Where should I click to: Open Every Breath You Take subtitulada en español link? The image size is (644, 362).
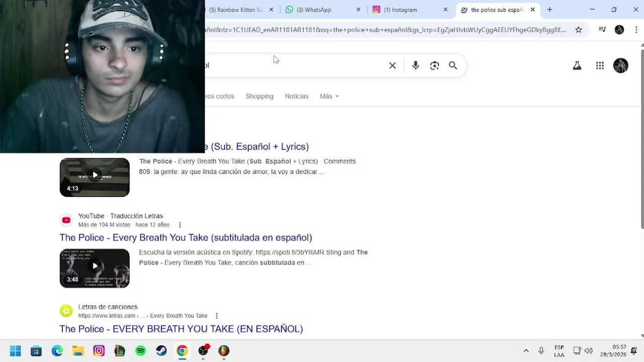[186, 237]
